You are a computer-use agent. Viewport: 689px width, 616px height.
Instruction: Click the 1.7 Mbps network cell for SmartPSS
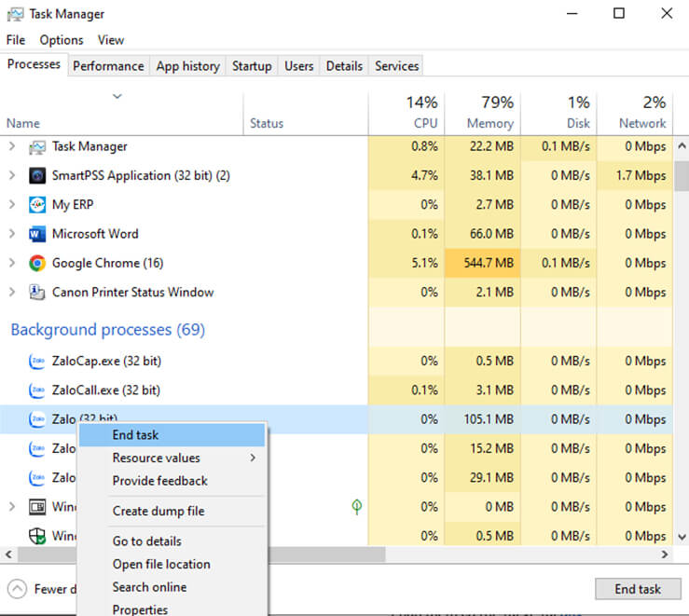coord(635,175)
